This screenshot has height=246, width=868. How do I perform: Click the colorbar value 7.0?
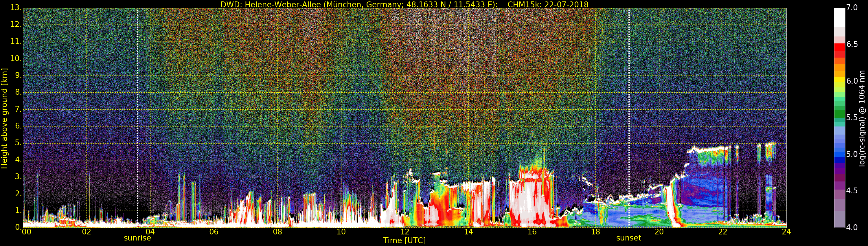click(x=852, y=8)
